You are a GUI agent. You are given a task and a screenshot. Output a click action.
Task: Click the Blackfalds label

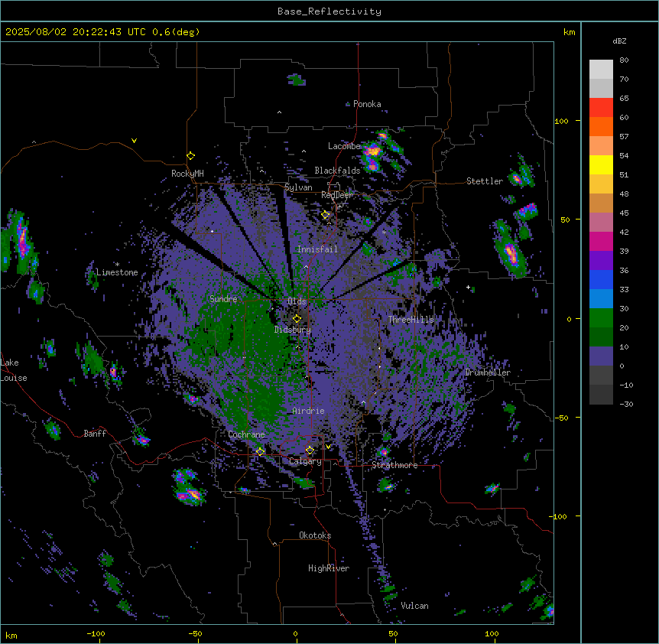337,171
